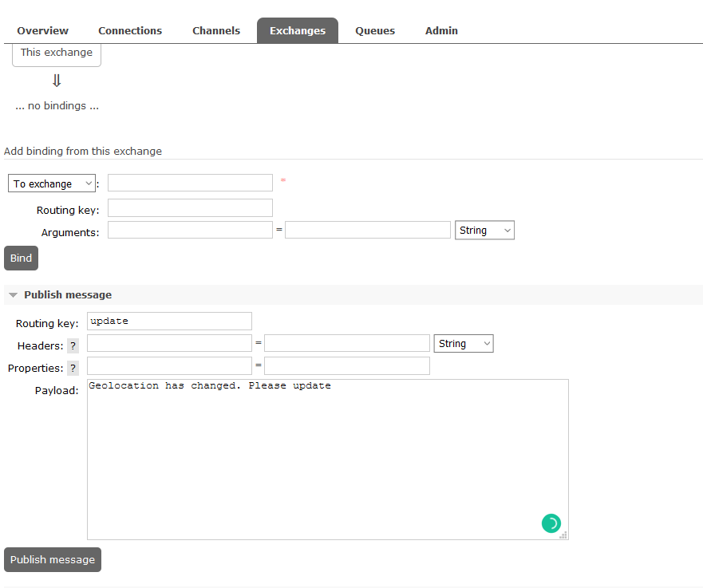This screenshot has width=703, height=588.
Task: Open the Connections tab
Action: point(130,30)
